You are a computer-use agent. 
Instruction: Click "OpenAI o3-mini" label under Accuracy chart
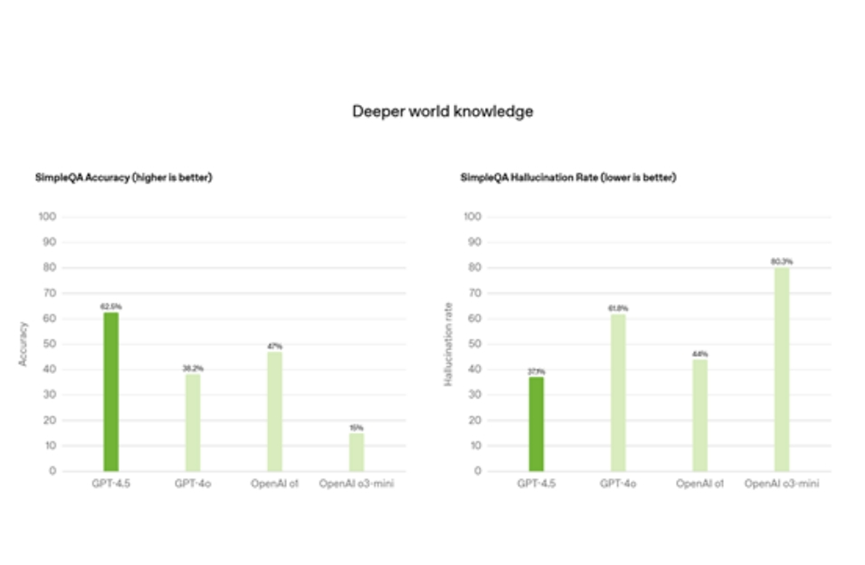(x=356, y=484)
